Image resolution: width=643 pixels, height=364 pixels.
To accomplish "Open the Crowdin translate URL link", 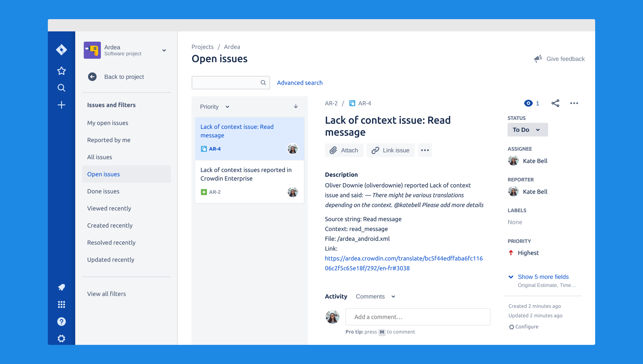I will pos(403,263).
